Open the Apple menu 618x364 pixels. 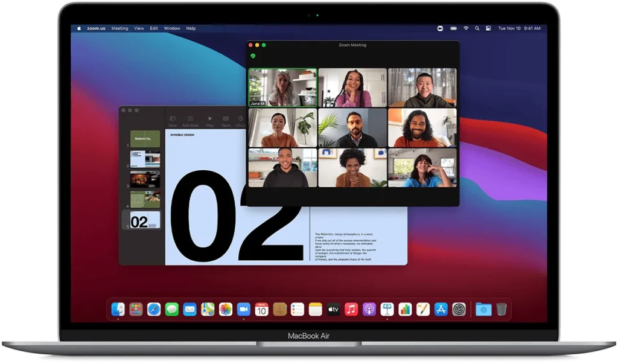[79, 28]
